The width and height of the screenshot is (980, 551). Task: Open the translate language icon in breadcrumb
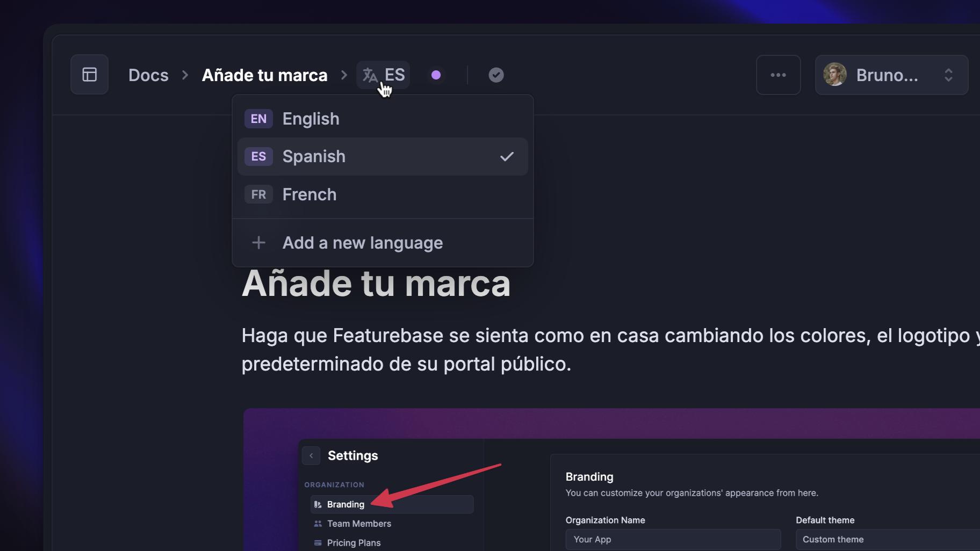[370, 75]
